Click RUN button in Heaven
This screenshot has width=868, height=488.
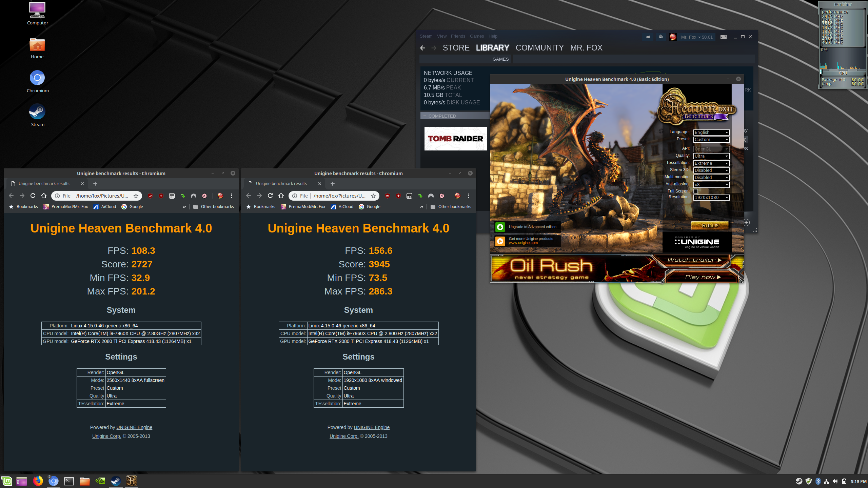click(x=710, y=225)
